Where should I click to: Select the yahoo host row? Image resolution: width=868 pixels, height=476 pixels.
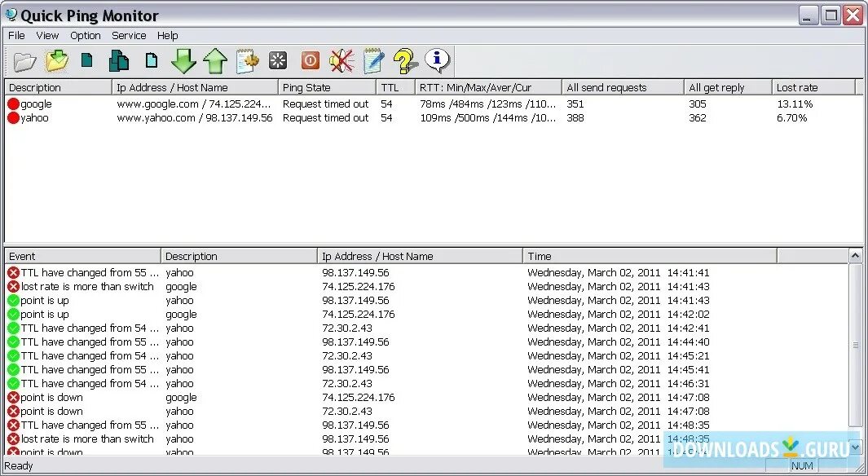click(x=434, y=118)
